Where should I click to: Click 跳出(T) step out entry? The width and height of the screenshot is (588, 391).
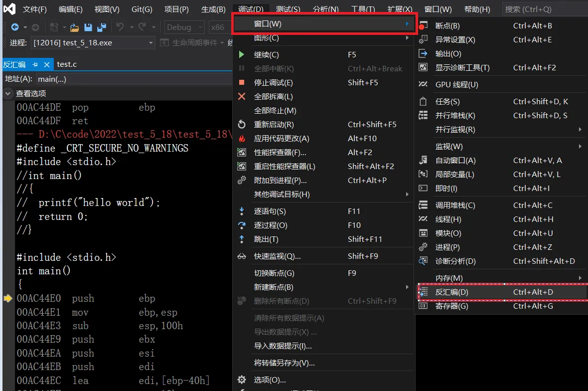click(x=323, y=239)
